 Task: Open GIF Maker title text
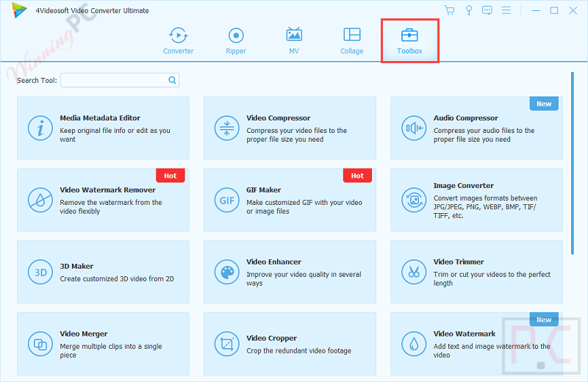(264, 190)
